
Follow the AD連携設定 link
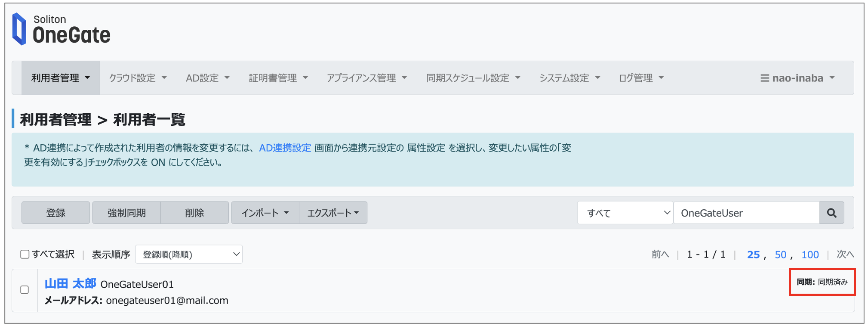pyautogui.click(x=285, y=148)
